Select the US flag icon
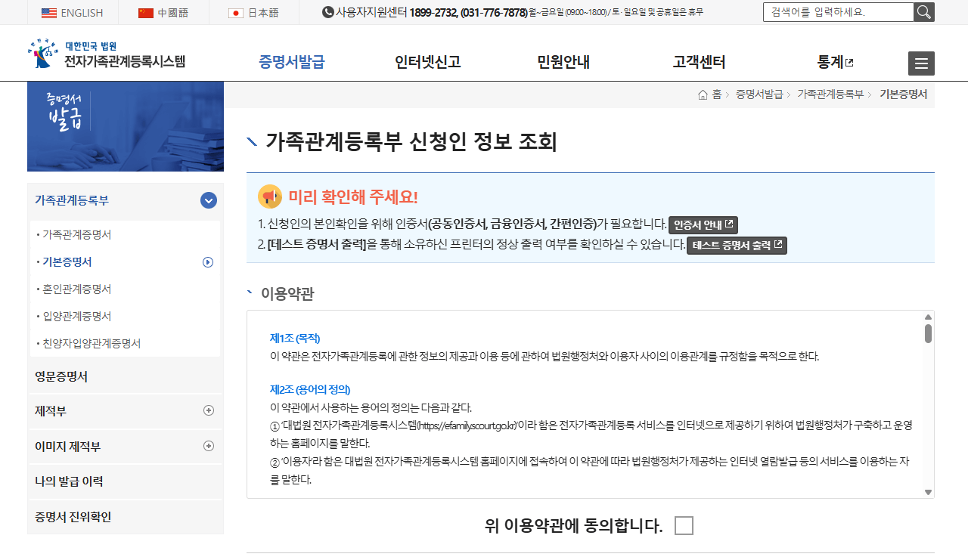968x560 pixels. (49, 13)
